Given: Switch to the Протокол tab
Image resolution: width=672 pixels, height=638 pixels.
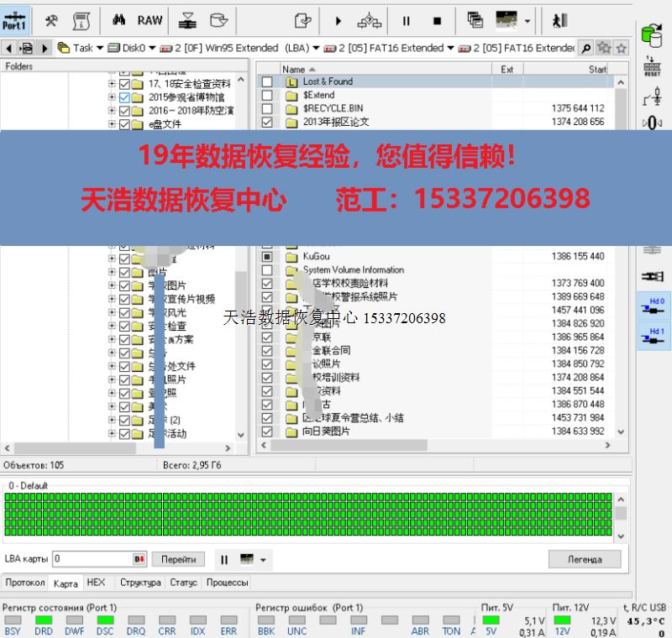Looking at the screenshot, I should (x=24, y=582).
